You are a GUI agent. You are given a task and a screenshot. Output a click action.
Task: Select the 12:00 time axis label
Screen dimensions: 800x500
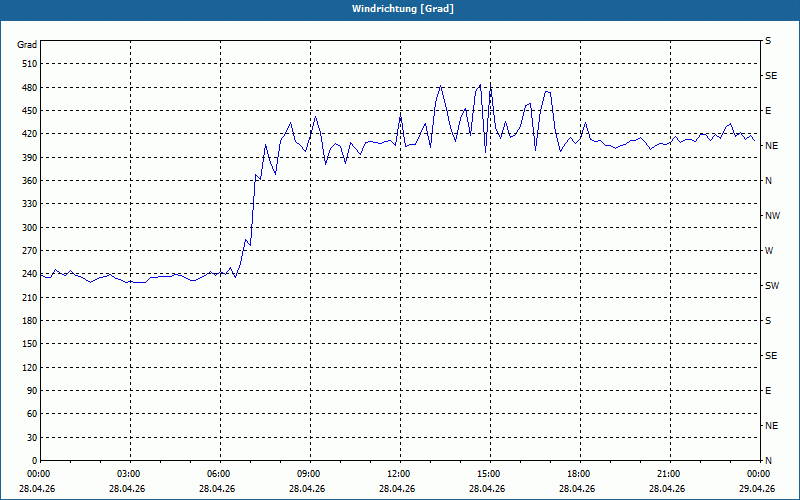[x=398, y=474]
